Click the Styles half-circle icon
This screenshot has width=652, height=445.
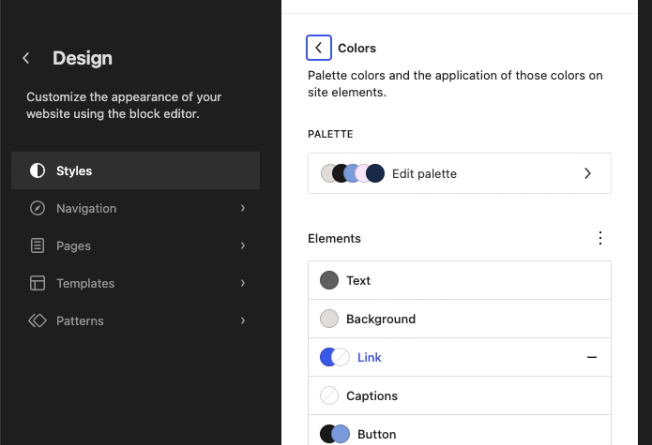[x=38, y=171]
